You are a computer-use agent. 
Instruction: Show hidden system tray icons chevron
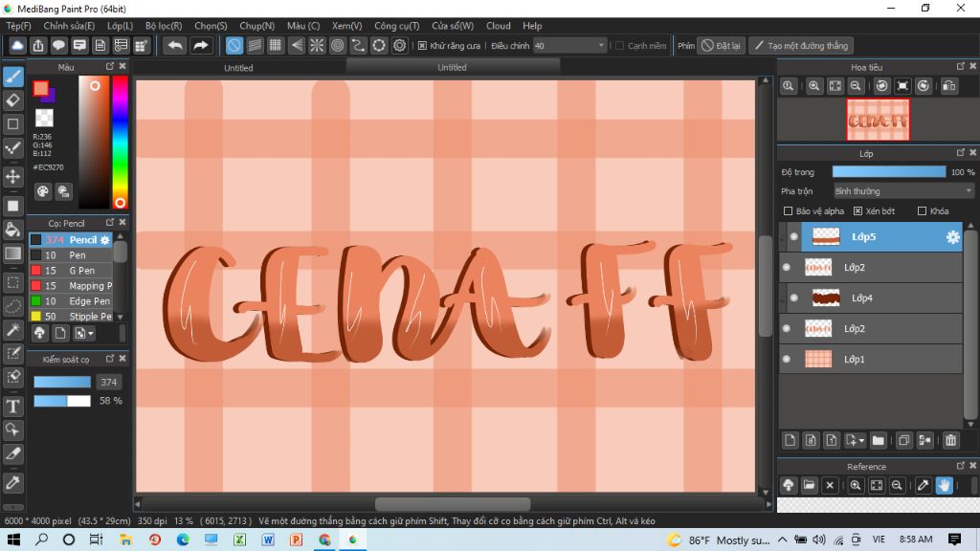click(x=783, y=540)
